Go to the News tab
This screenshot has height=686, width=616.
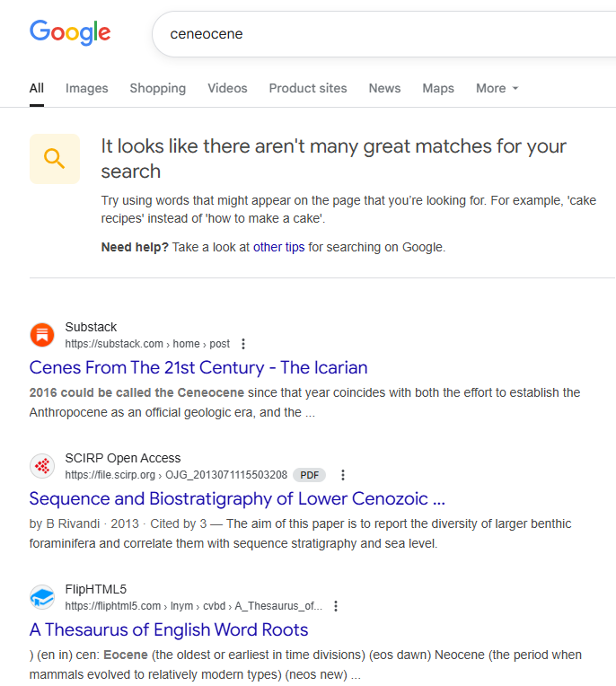384,88
